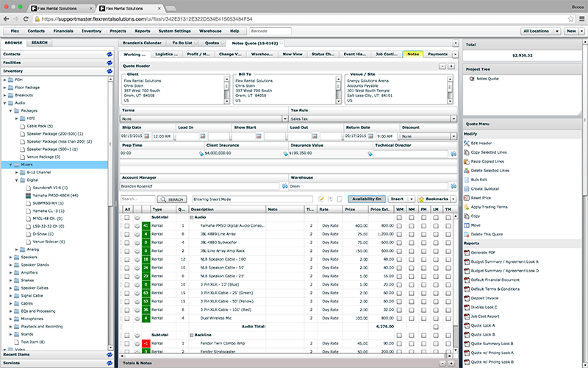Check the Dual Wireless Mic row checkbox
The width and height of the screenshot is (588, 368).
tap(126, 319)
